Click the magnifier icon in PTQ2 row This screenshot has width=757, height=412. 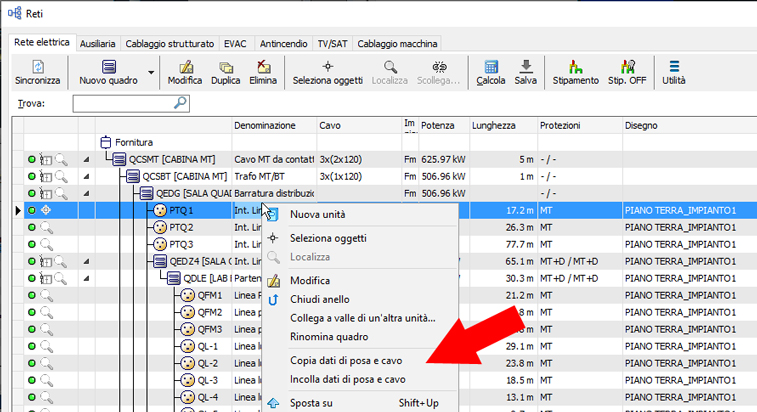46,227
